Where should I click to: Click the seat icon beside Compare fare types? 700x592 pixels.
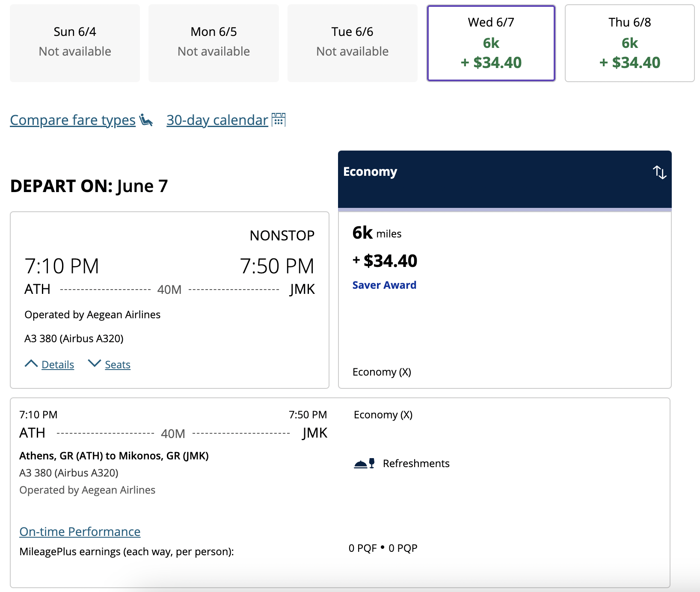(x=146, y=120)
